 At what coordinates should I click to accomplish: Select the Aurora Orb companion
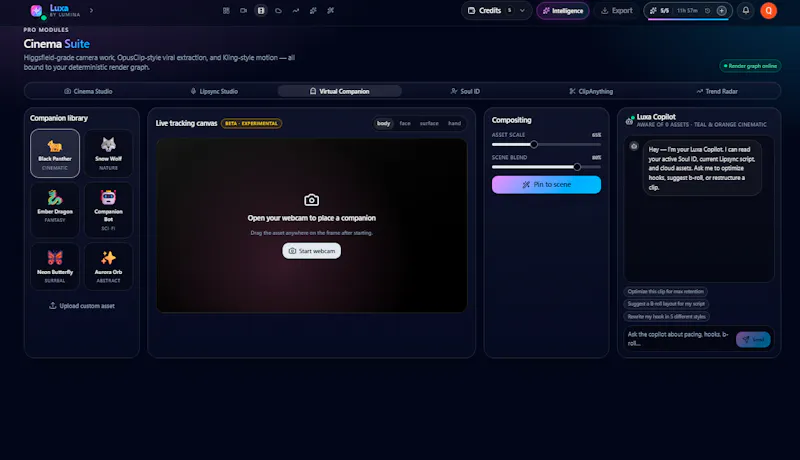(108, 266)
